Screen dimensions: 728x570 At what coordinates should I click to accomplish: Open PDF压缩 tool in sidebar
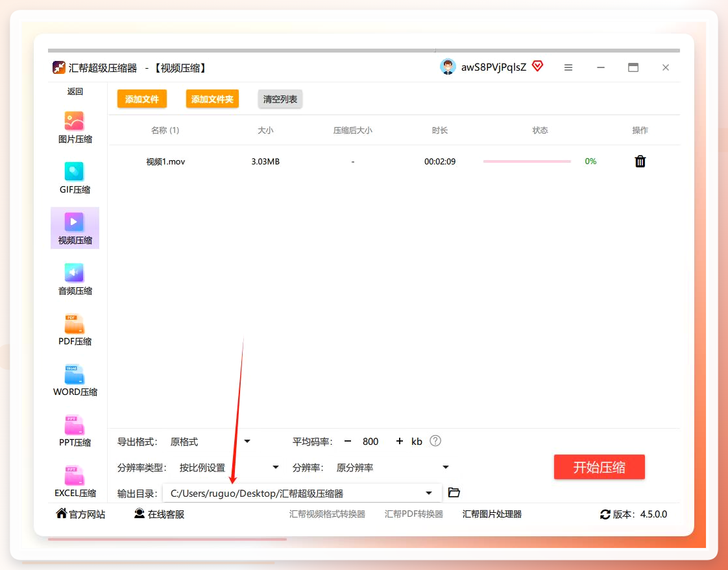pos(75,329)
